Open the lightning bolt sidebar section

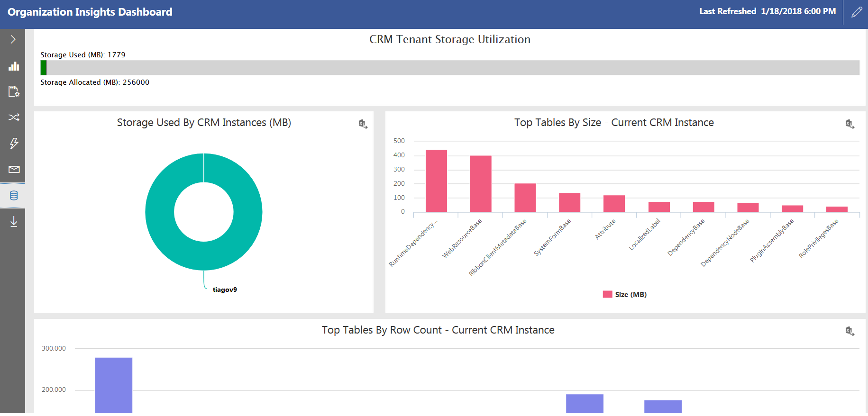point(13,143)
